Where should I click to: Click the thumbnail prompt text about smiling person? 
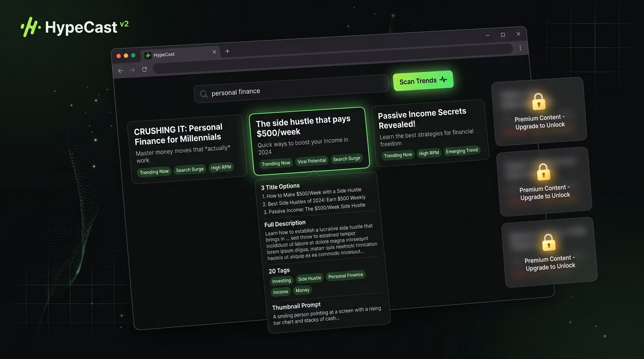pos(327,316)
